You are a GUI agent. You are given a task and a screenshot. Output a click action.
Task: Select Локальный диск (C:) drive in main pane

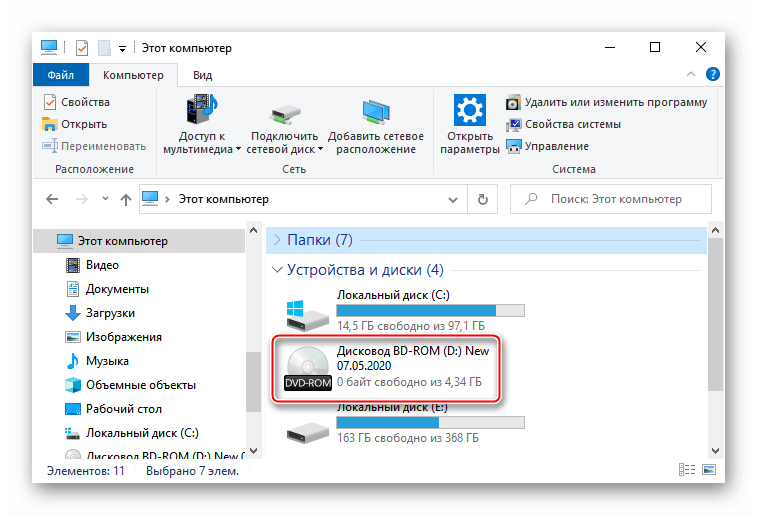point(405,309)
